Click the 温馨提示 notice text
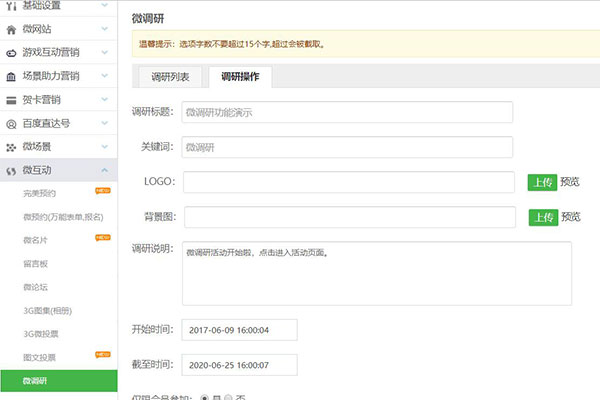Screen dimensions: 600x400 click(x=232, y=44)
